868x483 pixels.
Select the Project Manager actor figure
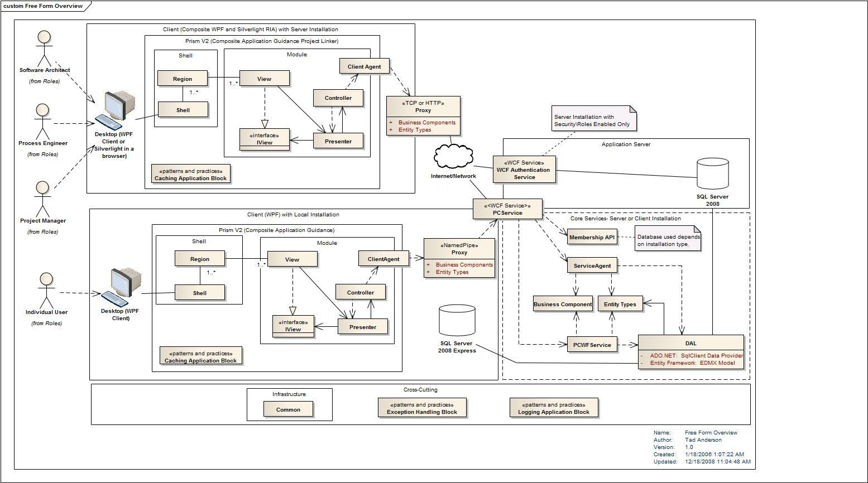pyautogui.click(x=43, y=199)
